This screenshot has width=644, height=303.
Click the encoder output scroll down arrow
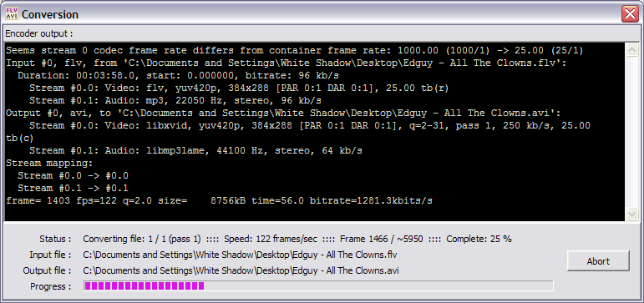click(x=631, y=214)
